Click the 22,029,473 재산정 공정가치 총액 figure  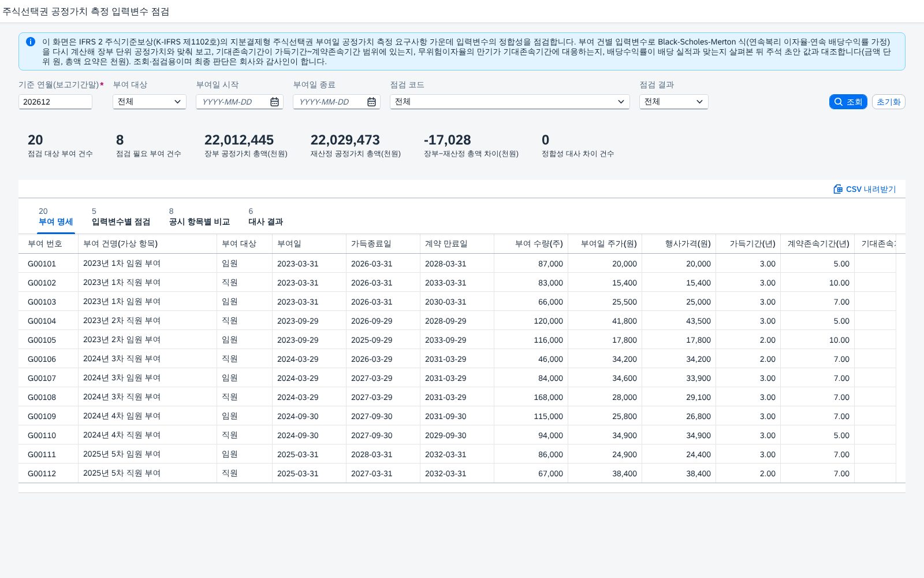pyautogui.click(x=345, y=140)
